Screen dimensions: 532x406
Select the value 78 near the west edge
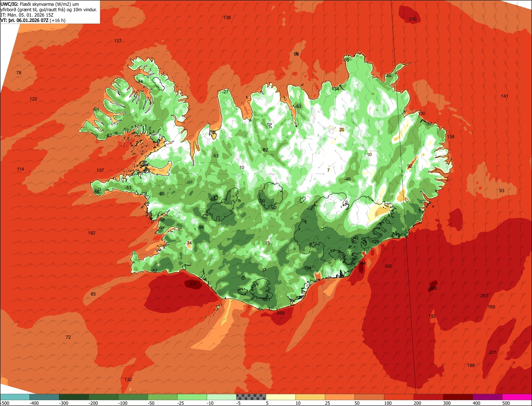pos(19,73)
